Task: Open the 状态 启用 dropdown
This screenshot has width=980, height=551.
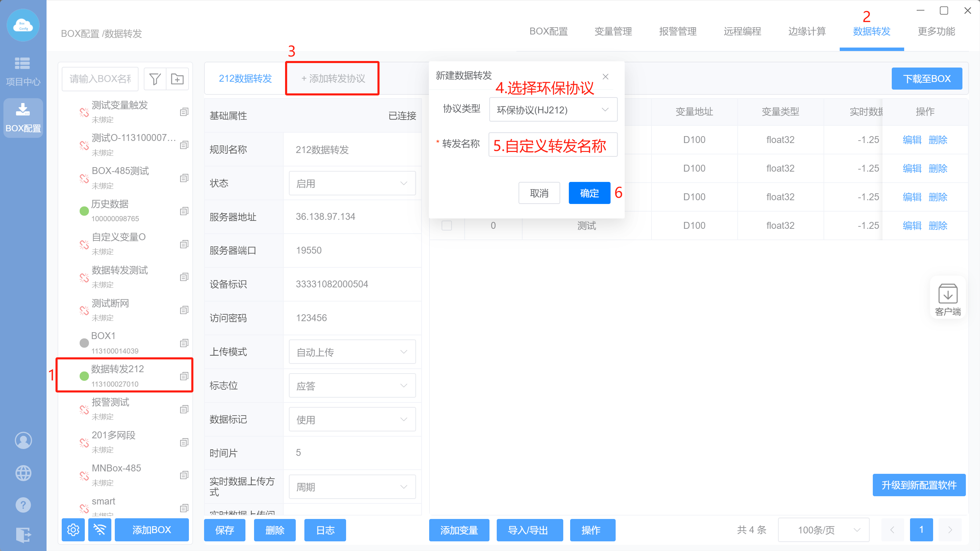Action: [352, 183]
